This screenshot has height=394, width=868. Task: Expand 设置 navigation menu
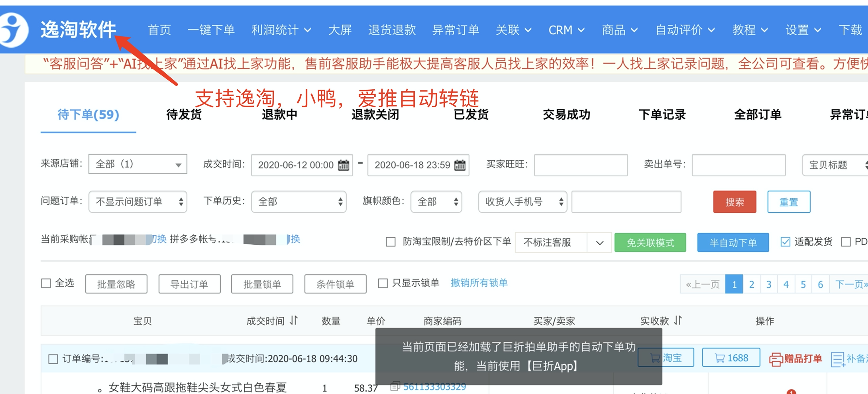coord(803,30)
